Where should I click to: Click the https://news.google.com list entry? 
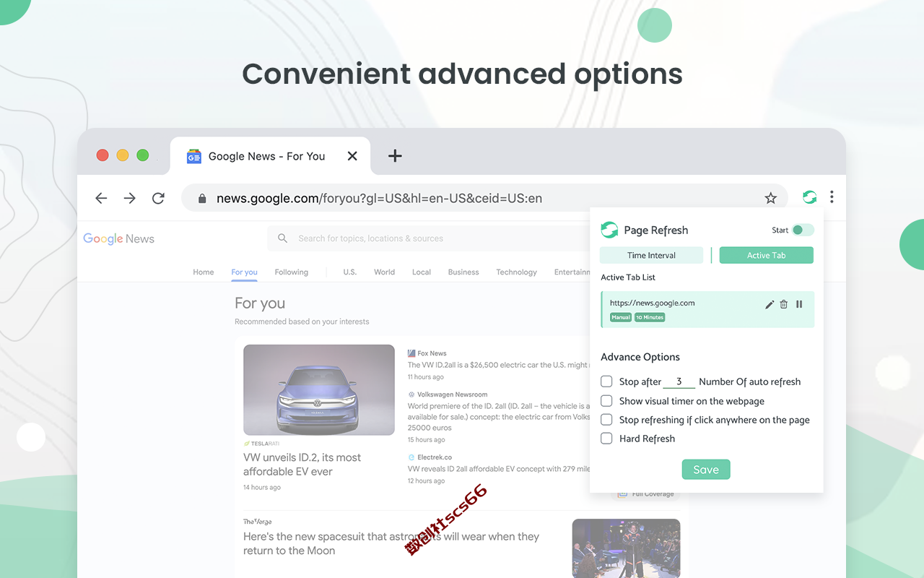pyautogui.click(x=707, y=309)
